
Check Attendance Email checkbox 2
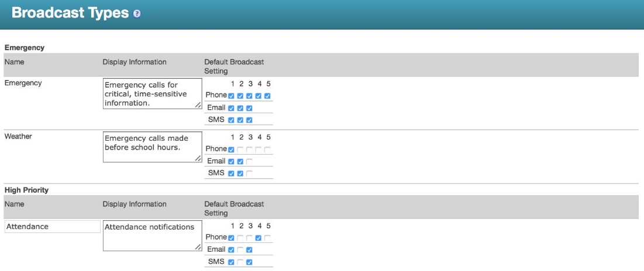click(x=240, y=250)
